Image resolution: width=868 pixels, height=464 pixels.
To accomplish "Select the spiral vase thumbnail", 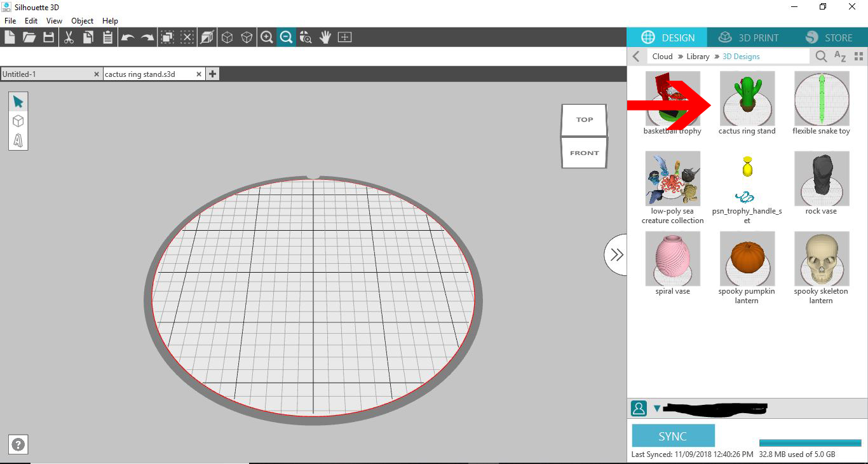I will (x=672, y=259).
